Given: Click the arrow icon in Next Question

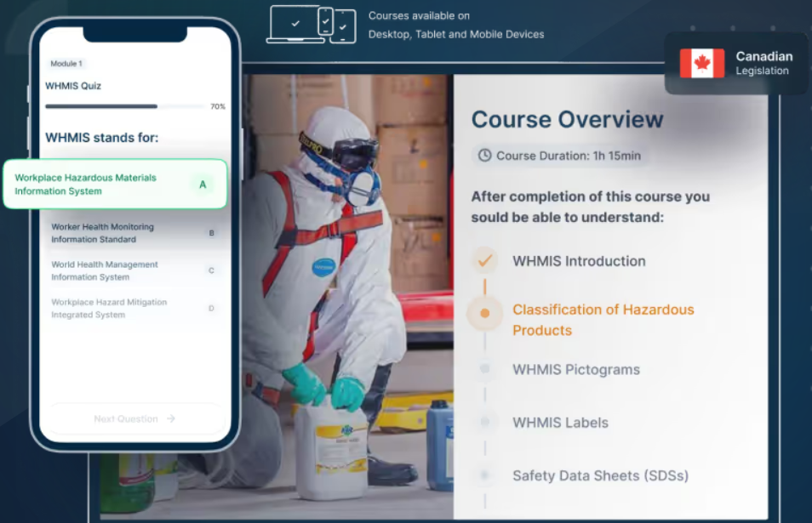Looking at the screenshot, I should pyautogui.click(x=171, y=418).
